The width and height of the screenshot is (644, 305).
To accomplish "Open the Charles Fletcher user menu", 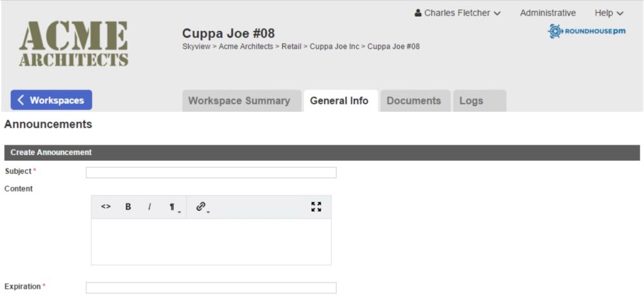I will pos(458,13).
